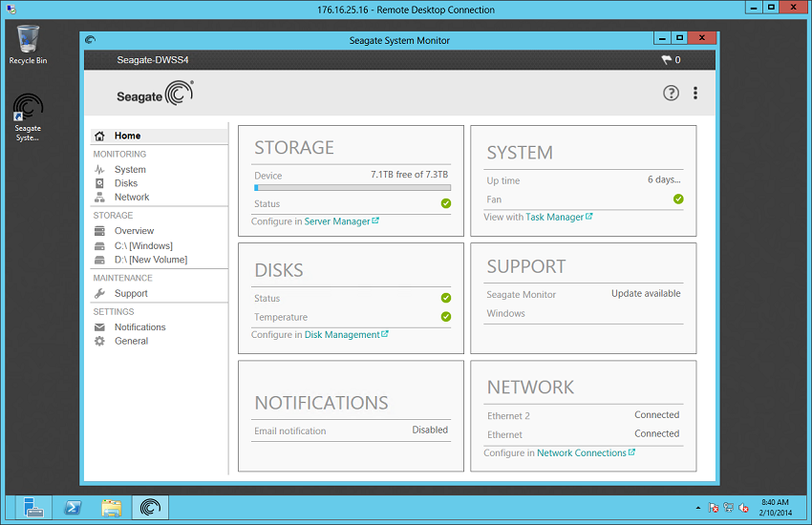This screenshot has width=812, height=525.
Task: Click the STORAGE card heading
Action: (x=293, y=148)
